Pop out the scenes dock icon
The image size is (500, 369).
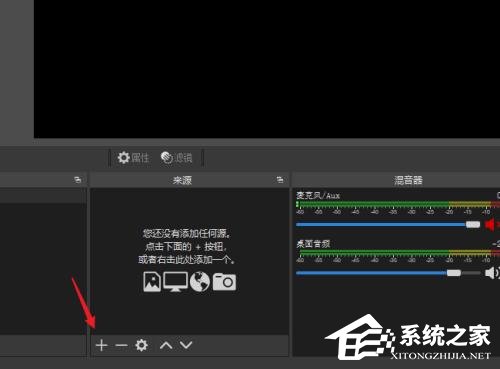[x=78, y=180]
